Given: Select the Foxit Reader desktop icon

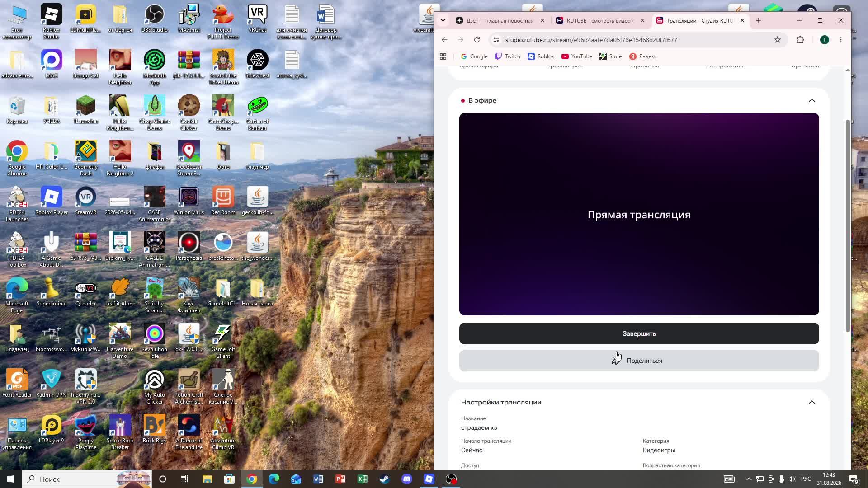Looking at the screenshot, I should [17, 384].
